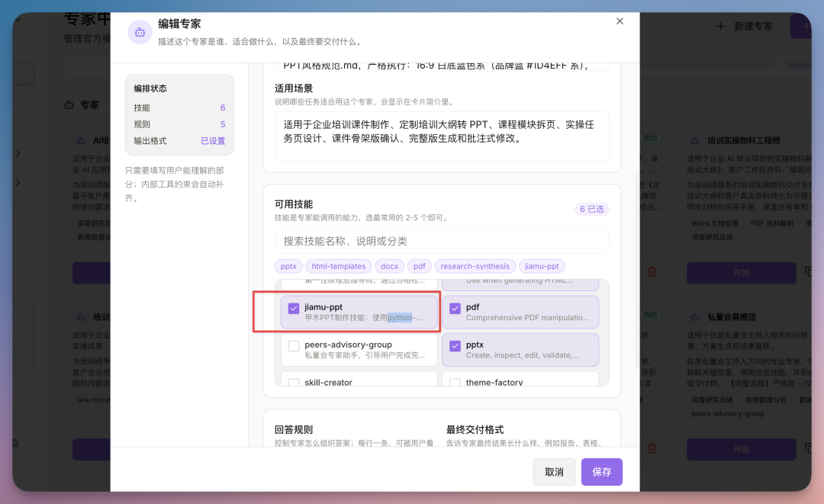Remove the pptx selected skill tag

[x=288, y=266]
